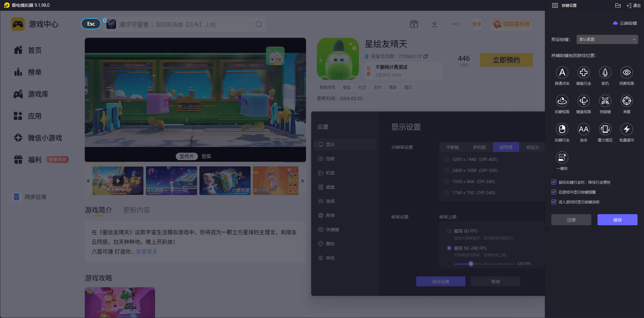This screenshot has height=318, width=644.
Task: Select the 重力感应 gravity sensor tool
Action: [x=605, y=129]
